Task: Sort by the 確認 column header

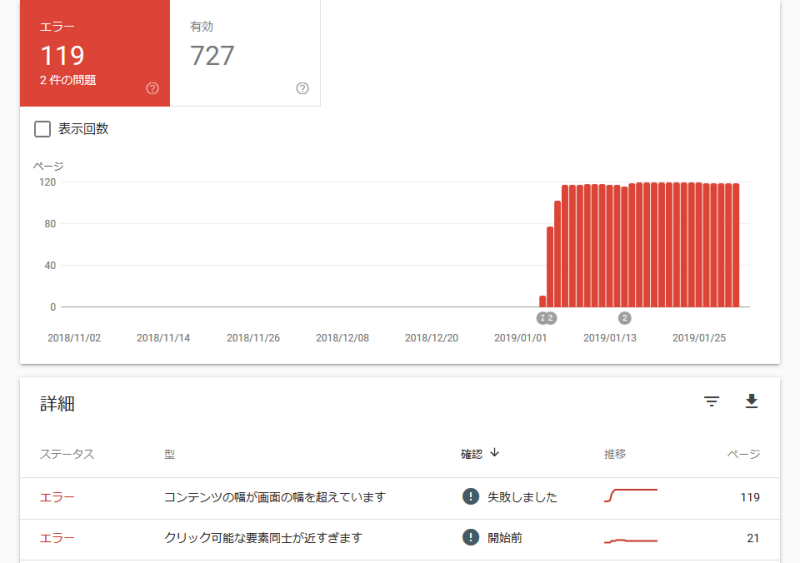Action: pyautogui.click(x=471, y=454)
